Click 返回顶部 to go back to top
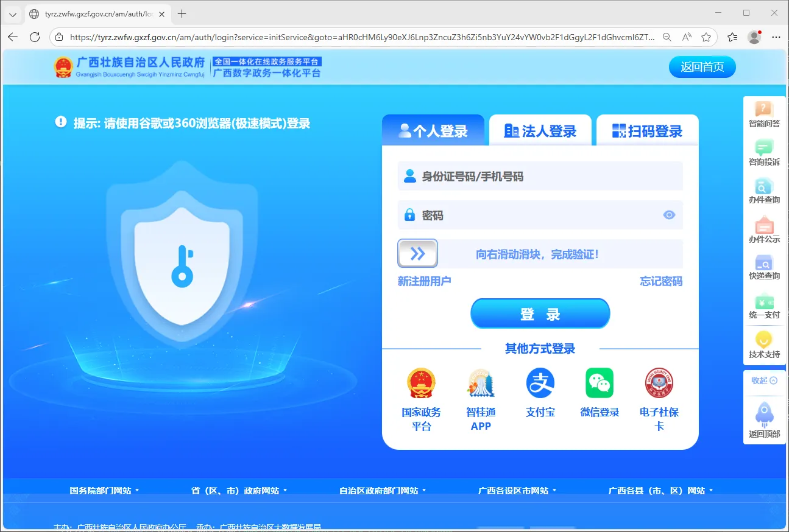Screen dimensions: 789x532 (x=763, y=420)
